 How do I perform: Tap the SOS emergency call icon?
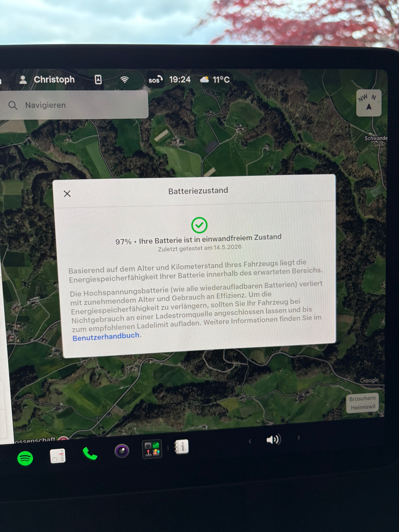click(155, 80)
